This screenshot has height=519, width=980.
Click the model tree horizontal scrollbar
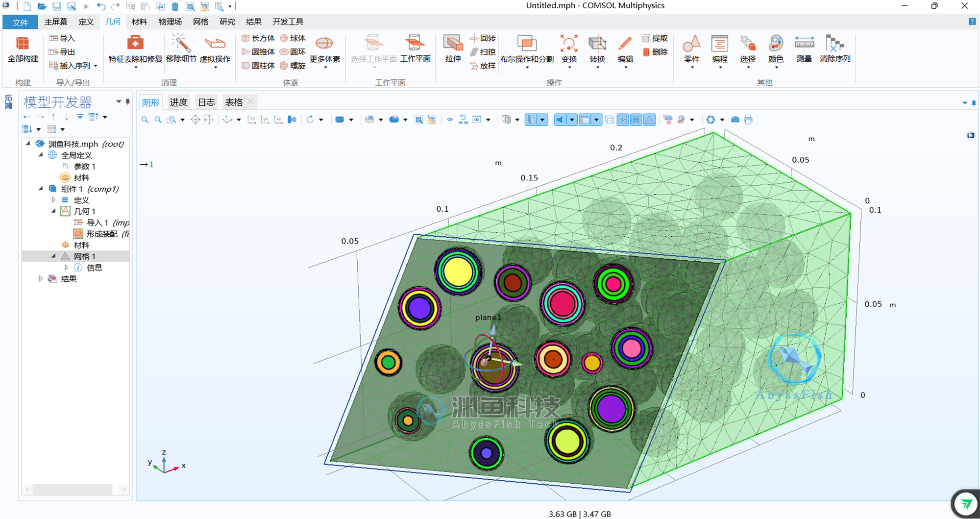[x=73, y=489]
